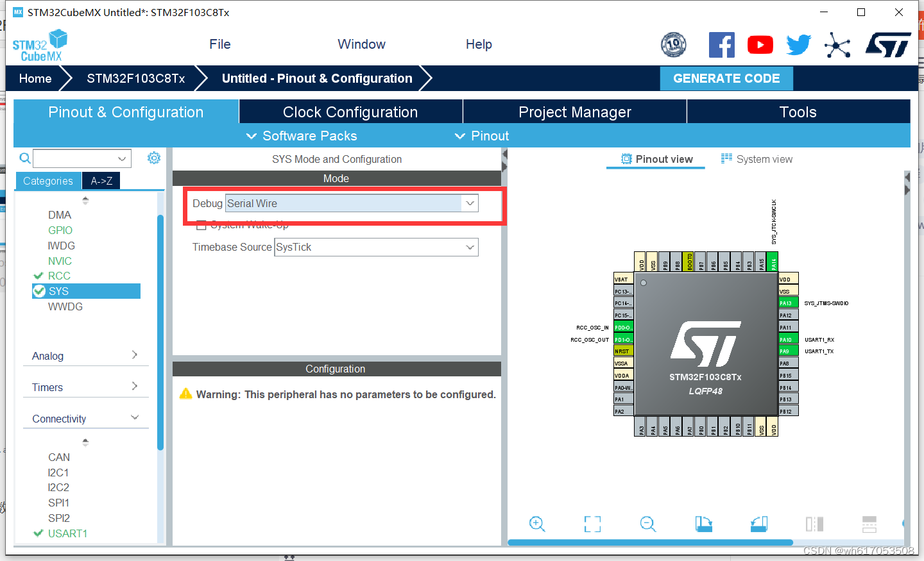Click the 10th anniversary badge icon
This screenshot has height=561, width=924.
point(674,44)
